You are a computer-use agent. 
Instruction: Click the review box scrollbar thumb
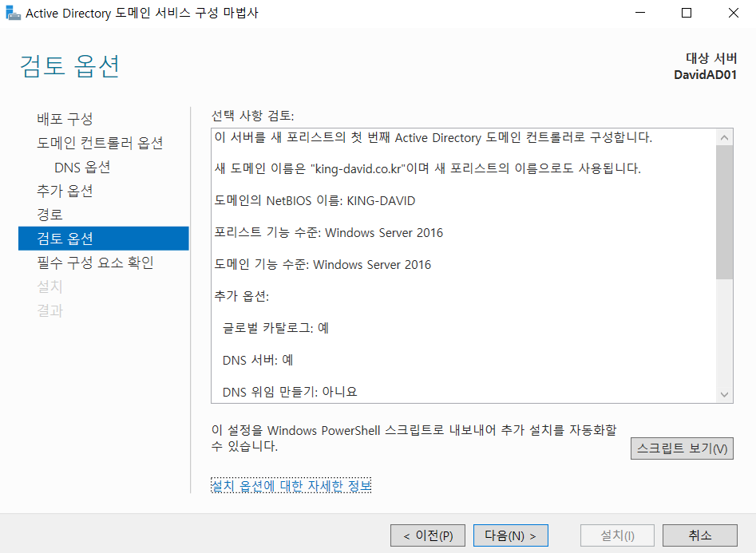click(724, 212)
